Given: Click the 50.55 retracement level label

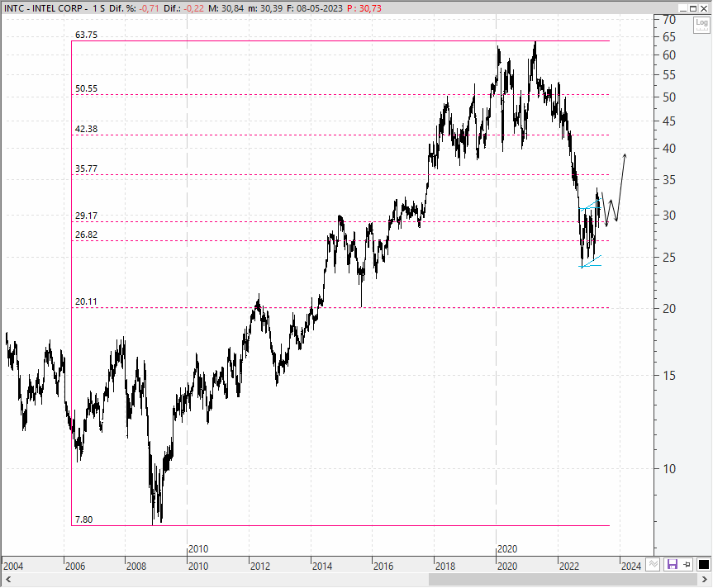Looking at the screenshot, I should [86, 88].
